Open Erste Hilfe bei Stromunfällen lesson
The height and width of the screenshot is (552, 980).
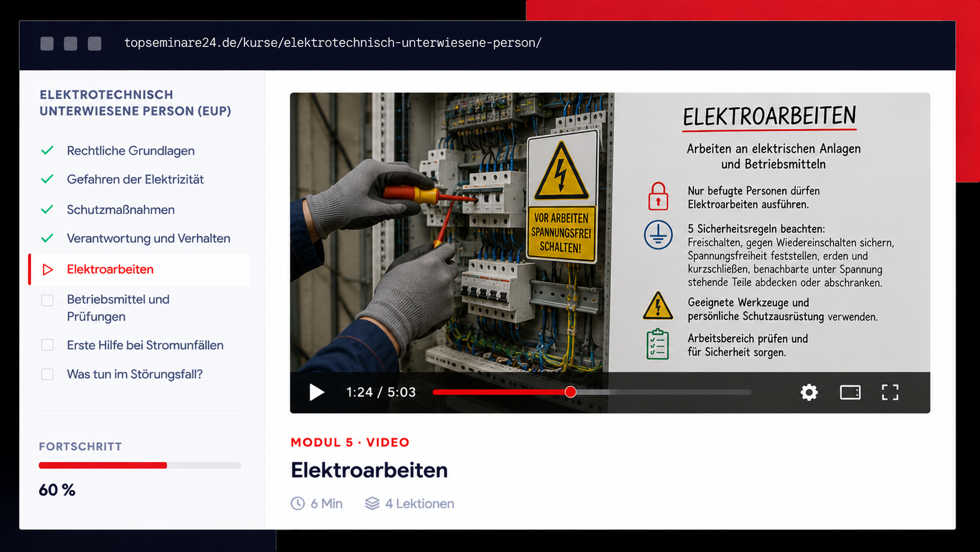[145, 345]
